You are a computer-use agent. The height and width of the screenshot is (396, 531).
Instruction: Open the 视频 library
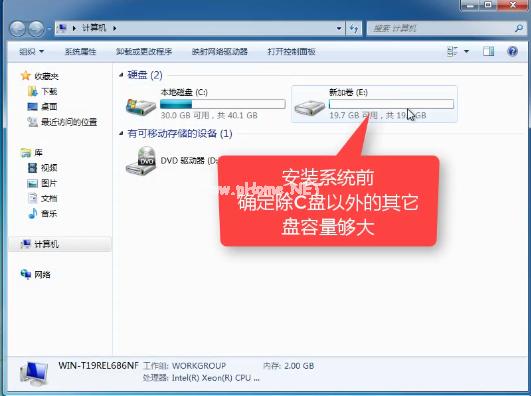point(42,168)
